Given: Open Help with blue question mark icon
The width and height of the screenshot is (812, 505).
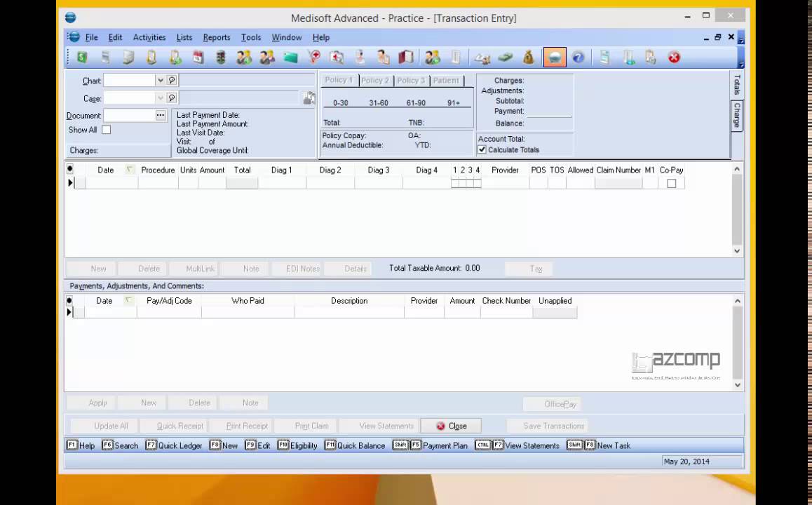Looking at the screenshot, I should [578, 58].
